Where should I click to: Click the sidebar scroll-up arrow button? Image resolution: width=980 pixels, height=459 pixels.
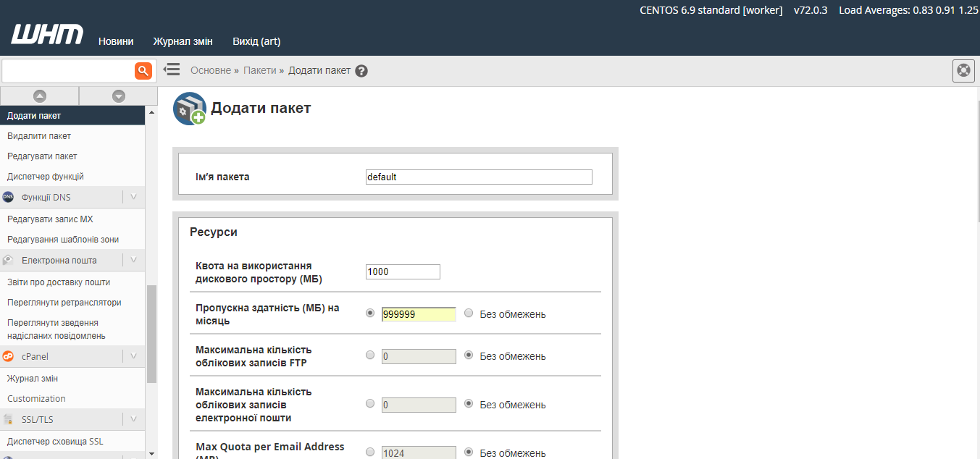tap(40, 96)
